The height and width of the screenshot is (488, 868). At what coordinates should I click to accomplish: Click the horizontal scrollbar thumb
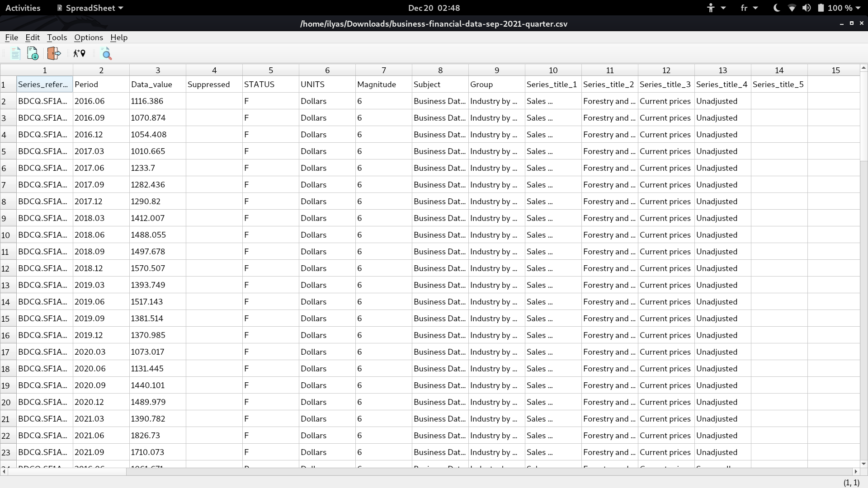[67, 471]
